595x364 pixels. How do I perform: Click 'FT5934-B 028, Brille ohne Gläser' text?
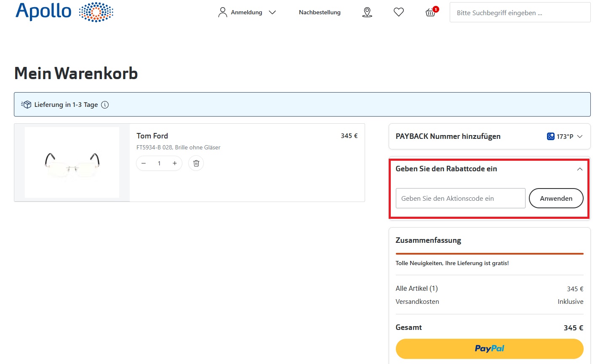tap(179, 147)
